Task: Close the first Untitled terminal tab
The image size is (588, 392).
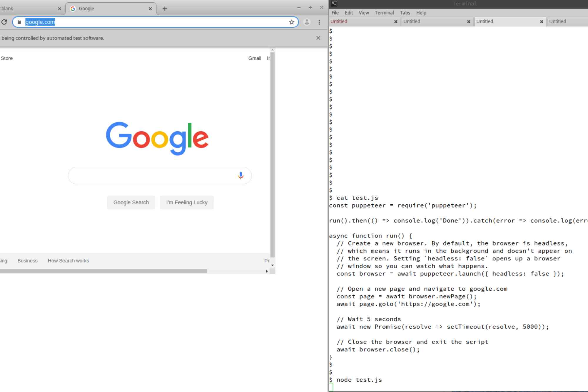Action: [x=396, y=21]
